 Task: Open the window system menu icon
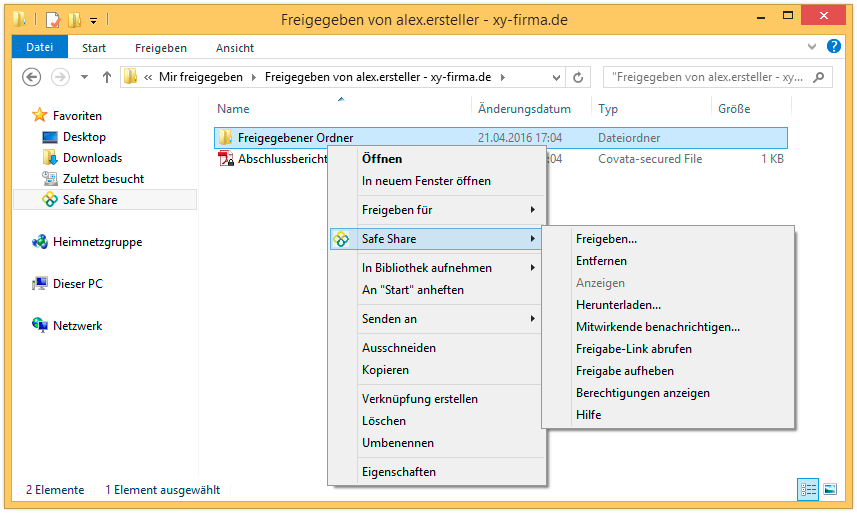click(x=20, y=20)
